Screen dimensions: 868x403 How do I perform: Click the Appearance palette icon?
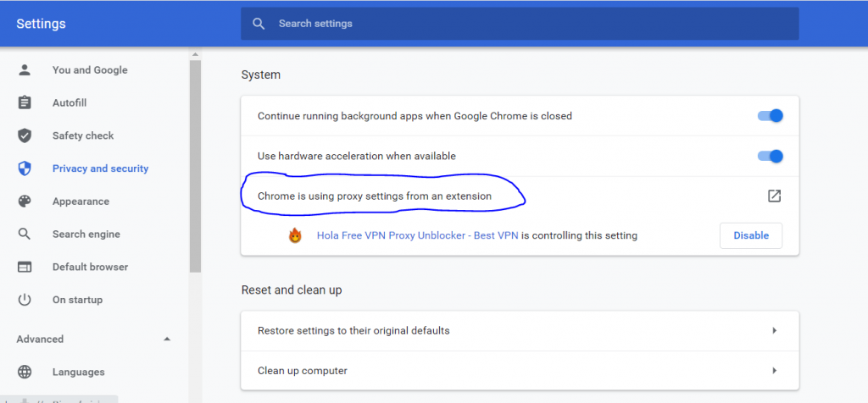[x=25, y=201]
